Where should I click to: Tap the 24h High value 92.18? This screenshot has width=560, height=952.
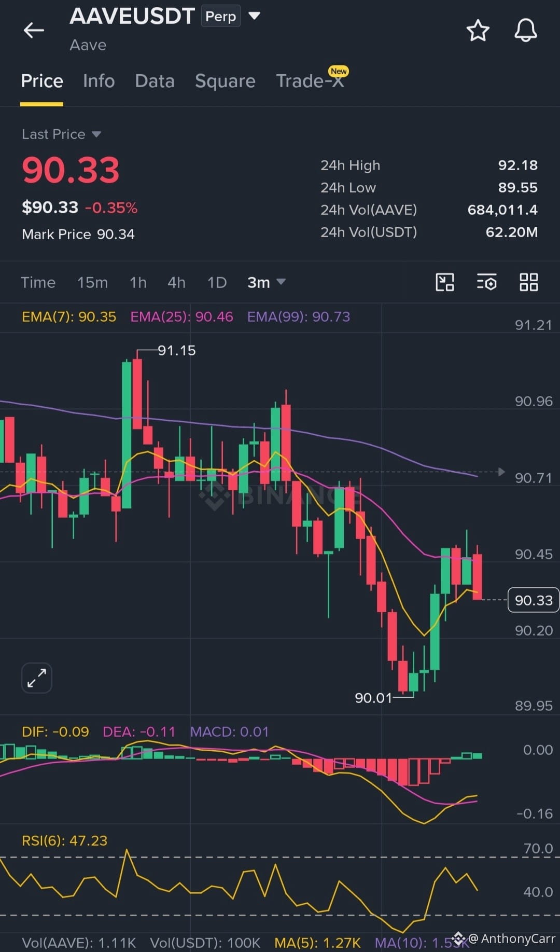517,165
